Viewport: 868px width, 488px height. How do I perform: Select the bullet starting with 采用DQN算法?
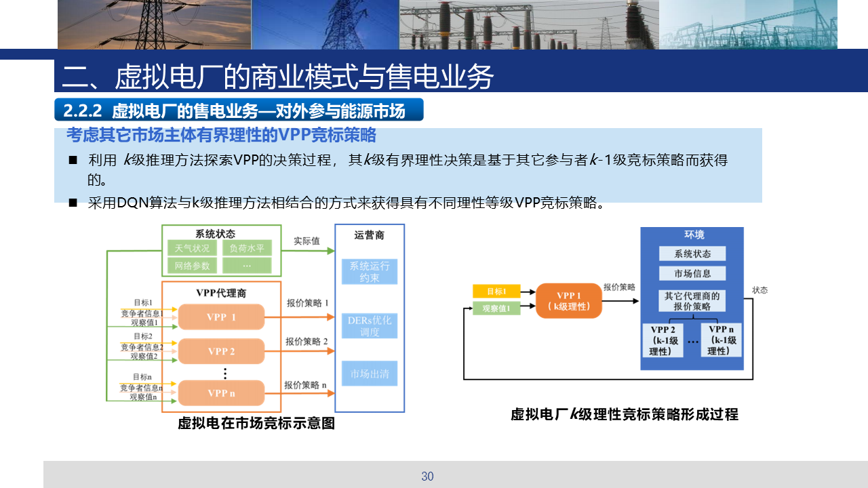coord(336,203)
